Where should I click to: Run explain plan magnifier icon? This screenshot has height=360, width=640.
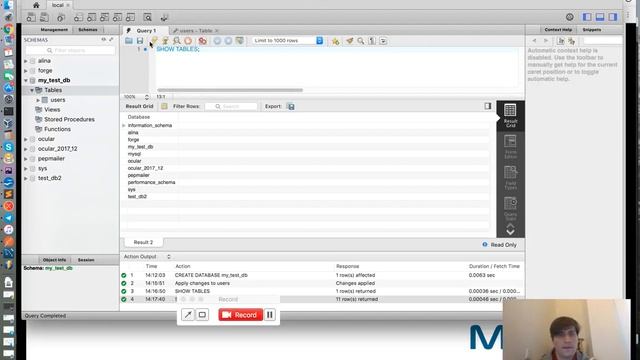click(x=177, y=41)
